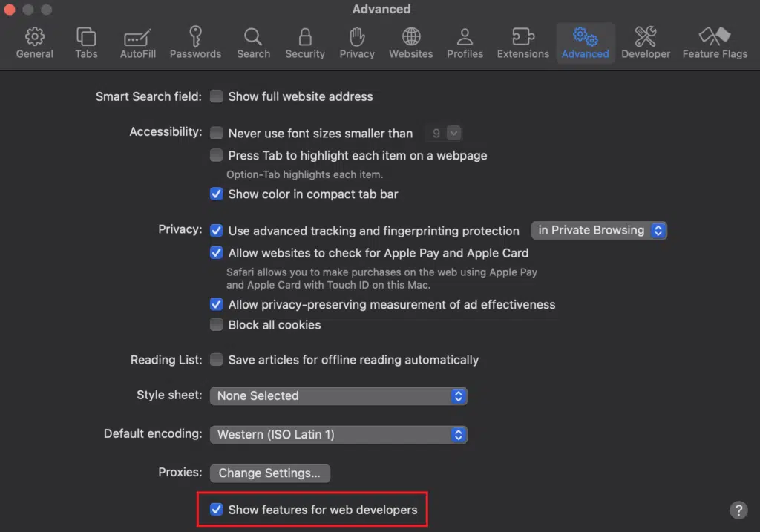Enable Show full website address

tap(217, 96)
